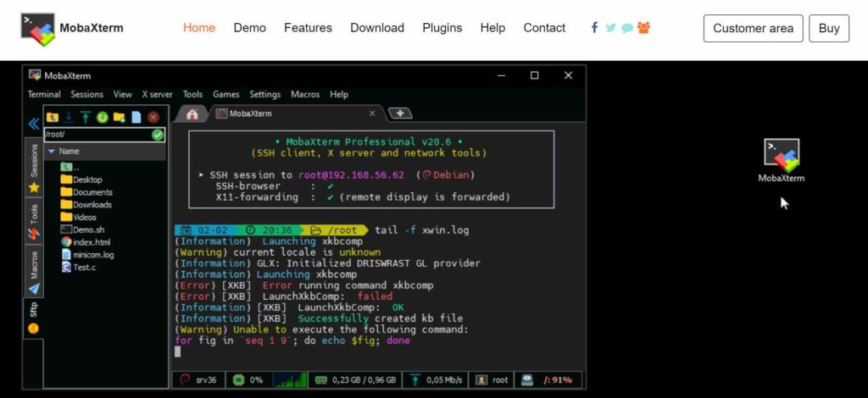Click the MobaXterm title bar app icon
This screenshot has width=868, height=398.
(x=36, y=75)
